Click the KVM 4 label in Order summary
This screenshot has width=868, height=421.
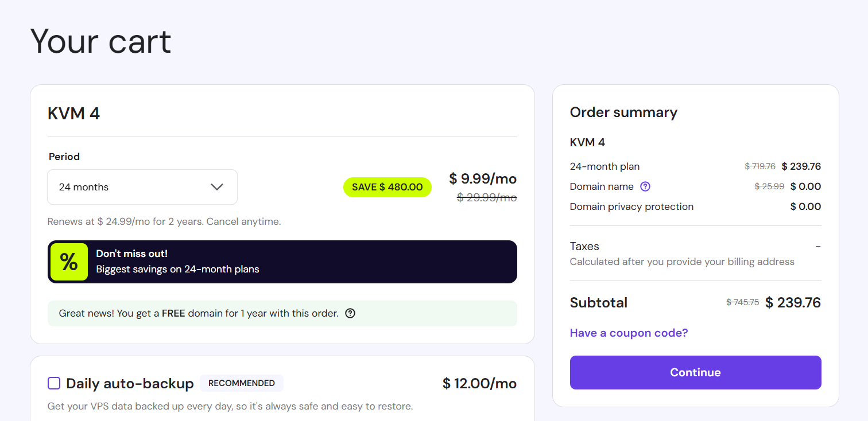pyautogui.click(x=587, y=142)
